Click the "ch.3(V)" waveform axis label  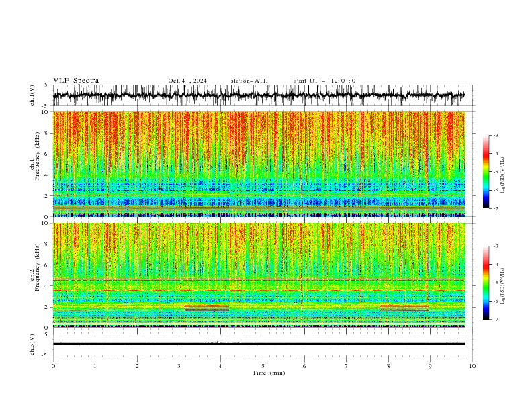pos(32,345)
